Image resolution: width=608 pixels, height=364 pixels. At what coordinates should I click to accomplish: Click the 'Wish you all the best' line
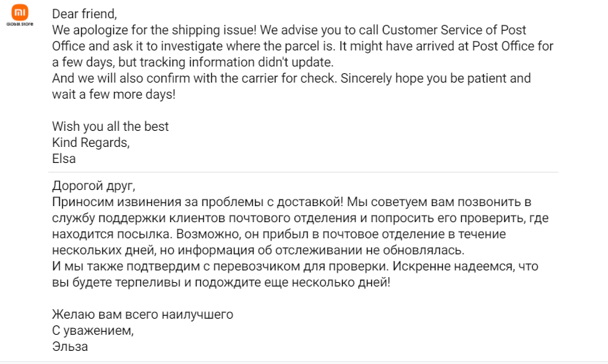(110, 126)
